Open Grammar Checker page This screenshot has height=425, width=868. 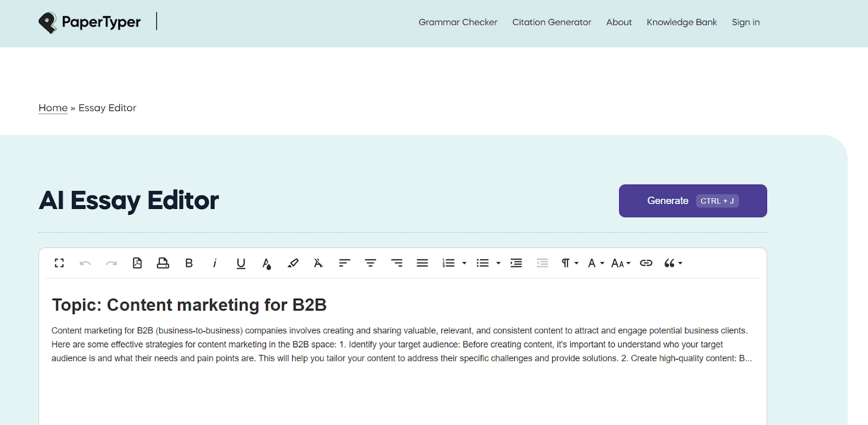(x=458, y=22)
